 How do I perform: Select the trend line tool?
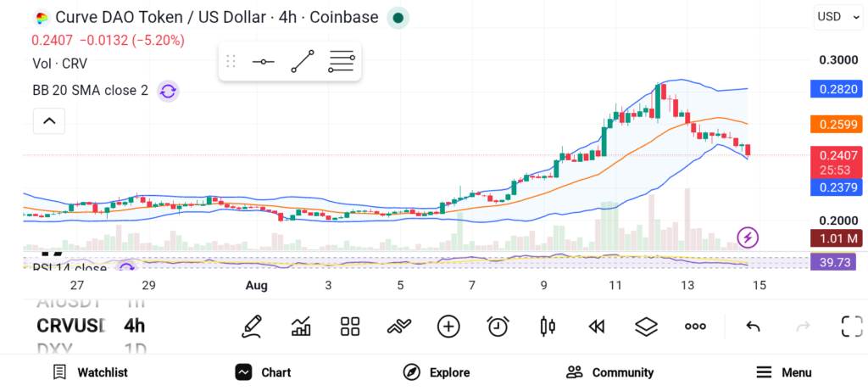303,61
